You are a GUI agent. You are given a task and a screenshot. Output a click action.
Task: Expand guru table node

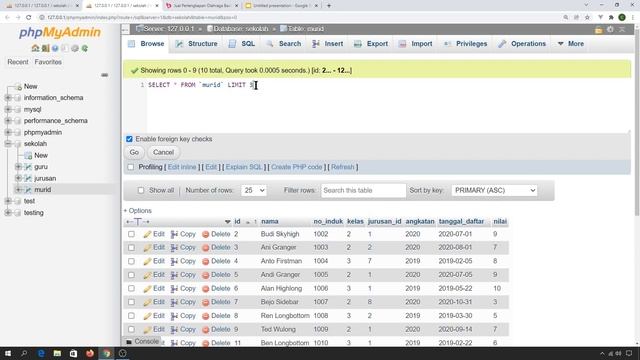tap(18, 167)
